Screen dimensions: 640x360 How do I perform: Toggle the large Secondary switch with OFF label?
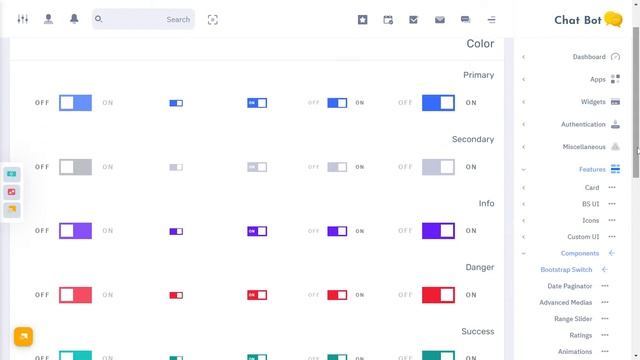coord(76,167)
